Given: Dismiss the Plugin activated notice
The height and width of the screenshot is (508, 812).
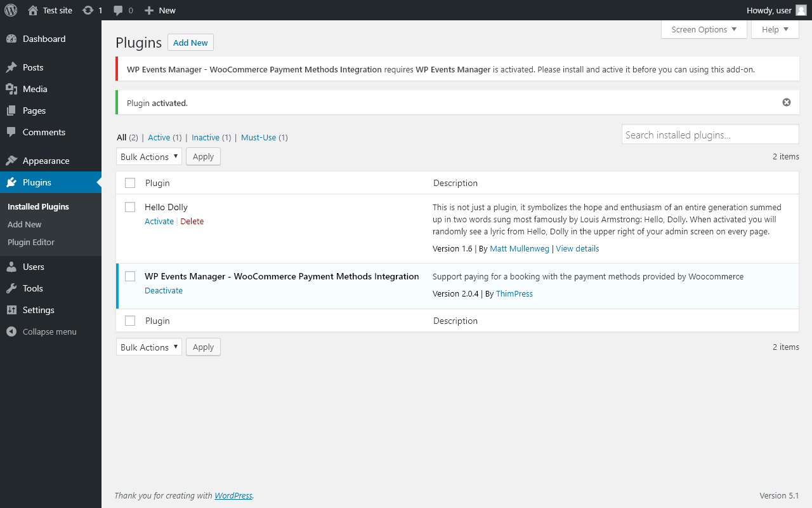Looking at the screenshot, I should coord(787,102).
